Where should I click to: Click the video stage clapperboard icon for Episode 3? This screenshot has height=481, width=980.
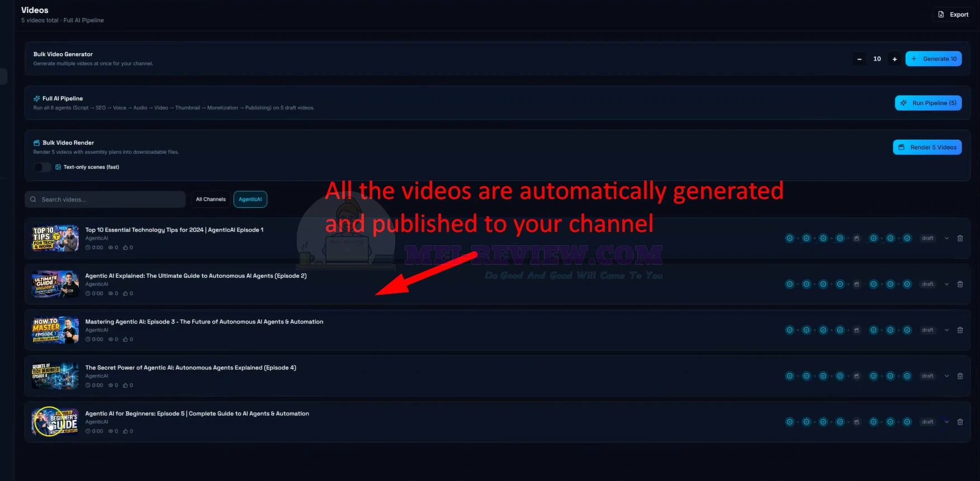pos(856,330)
